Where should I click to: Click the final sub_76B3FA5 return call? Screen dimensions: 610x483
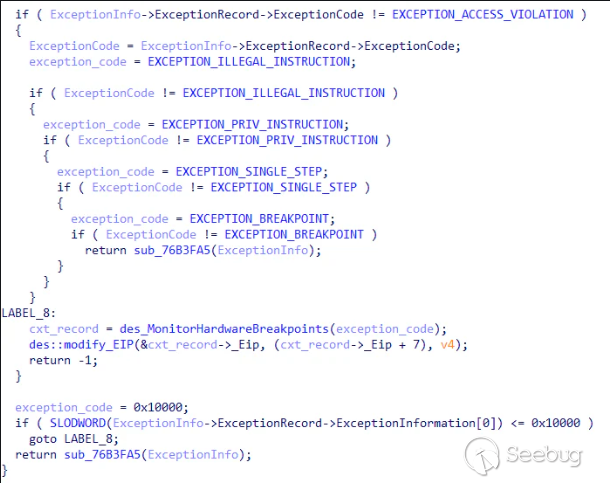102,455
